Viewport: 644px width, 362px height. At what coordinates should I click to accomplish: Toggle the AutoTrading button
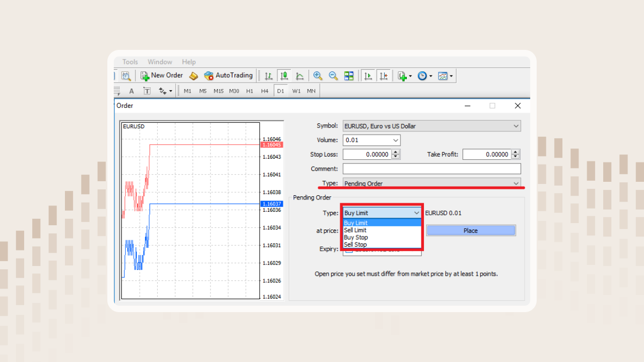point(228,76)
